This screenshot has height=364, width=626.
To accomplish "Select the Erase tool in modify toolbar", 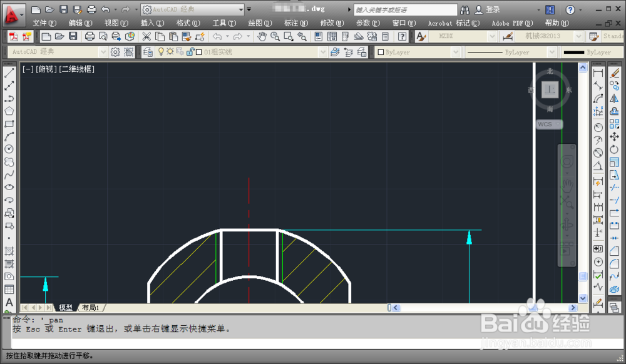I will (x=615, y=73).
